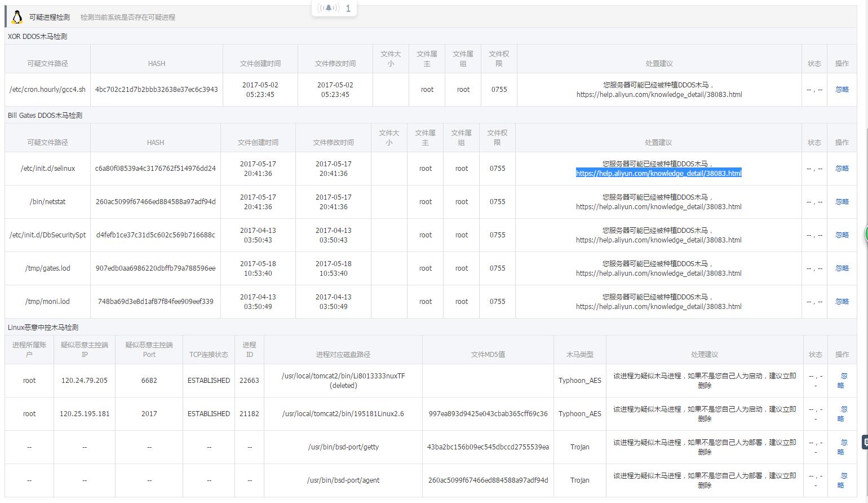Click hash c6a80f08539a4c3176762f514976dd24
The width and height of the screenshot is (868, 503).
pyautogui.click(x=155, y=169)
